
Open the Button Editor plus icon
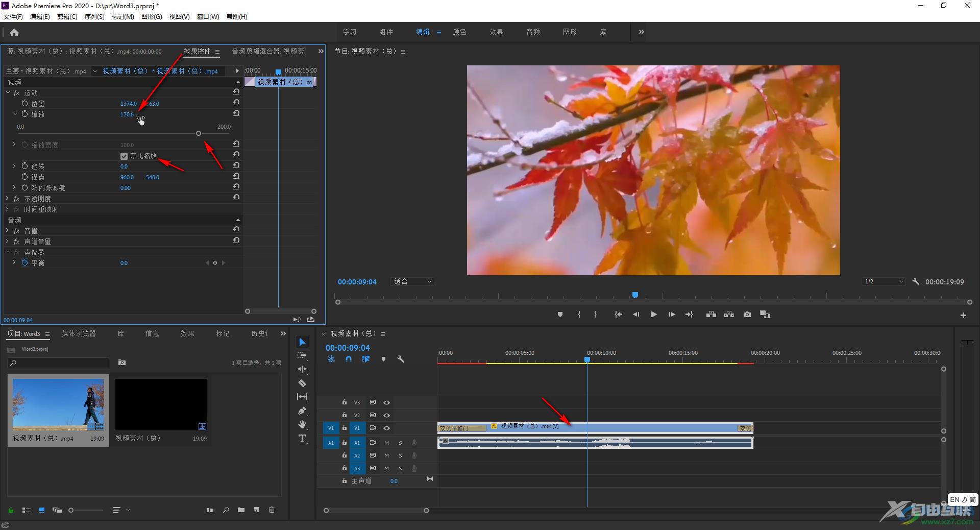point(963,316)
